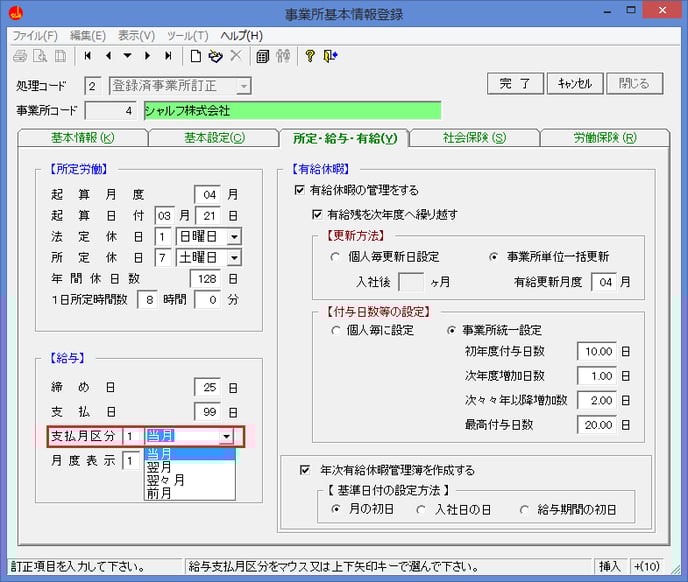The height and width of the screenshot is (582, 688).
Task: Switch to 基本設定(C) tab
Action: coord(214,138)
